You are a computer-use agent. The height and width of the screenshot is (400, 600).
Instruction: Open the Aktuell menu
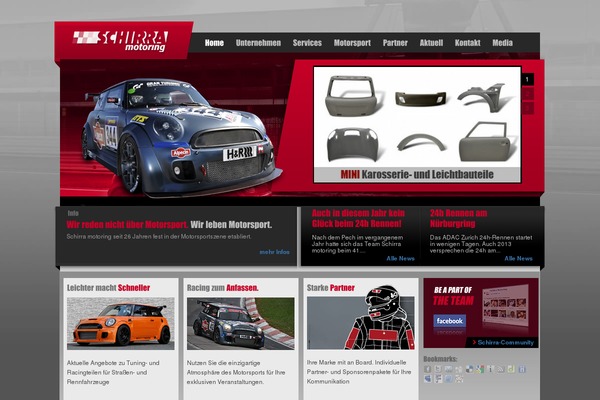[431, 43]
